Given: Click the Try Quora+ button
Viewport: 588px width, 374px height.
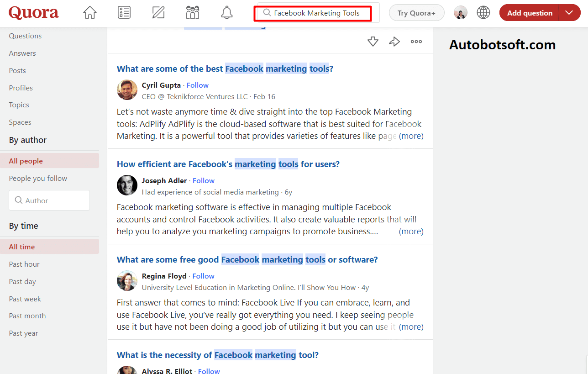Looking at the screenshot, I should 416,13.
